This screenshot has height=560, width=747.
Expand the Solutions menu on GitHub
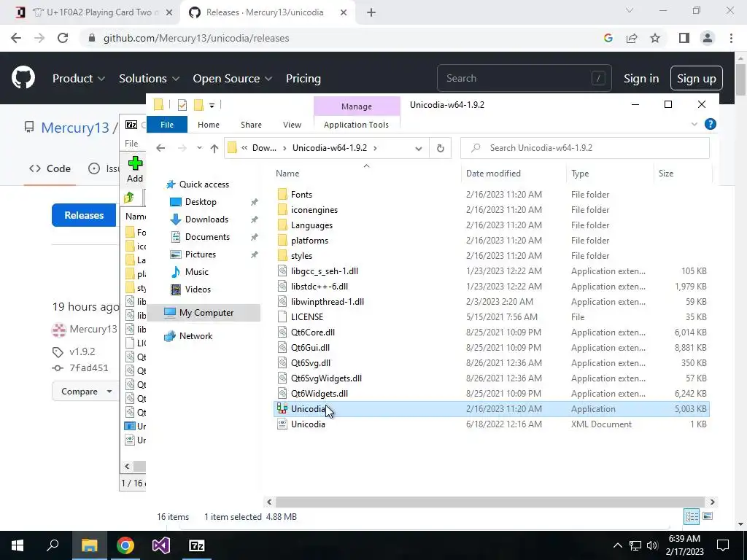click(149, 79)
